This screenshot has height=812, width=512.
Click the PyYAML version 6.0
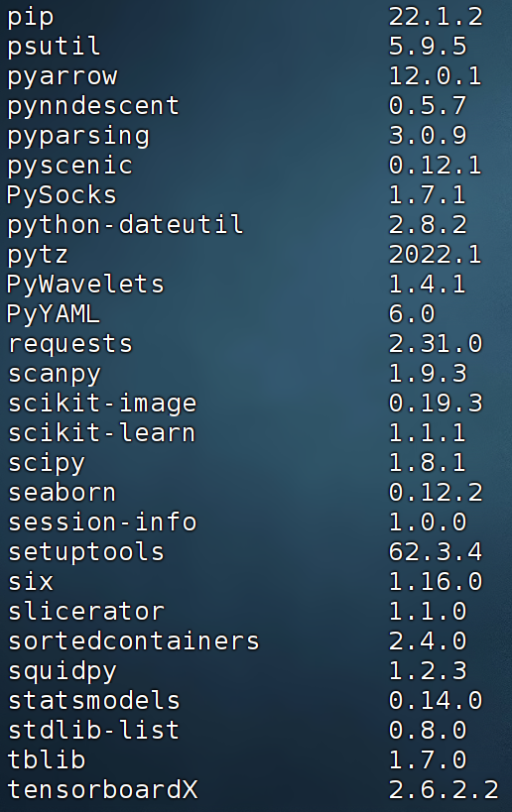click(x=412, y=314)
